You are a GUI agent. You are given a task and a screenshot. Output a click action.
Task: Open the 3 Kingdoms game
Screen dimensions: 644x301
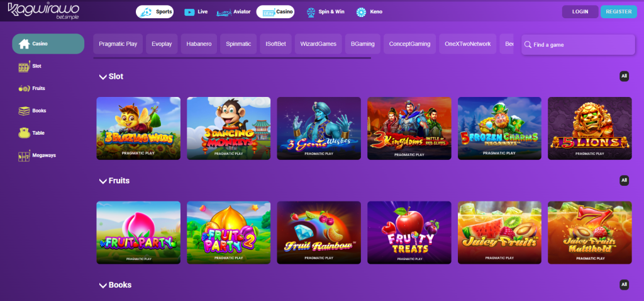[x=409, y=128]
